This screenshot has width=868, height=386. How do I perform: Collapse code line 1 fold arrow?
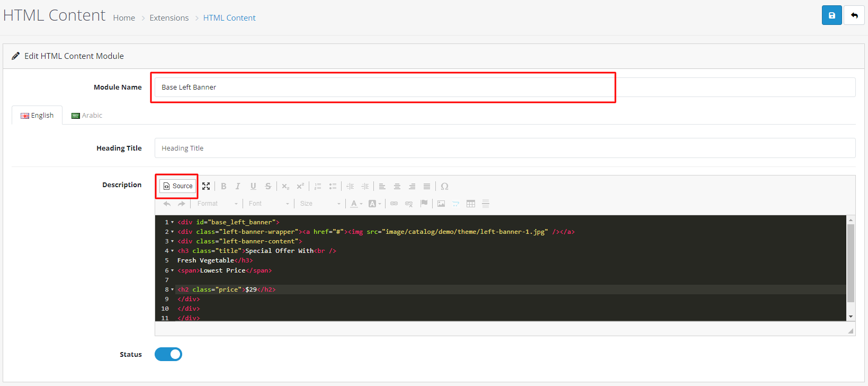pos(173,222)
